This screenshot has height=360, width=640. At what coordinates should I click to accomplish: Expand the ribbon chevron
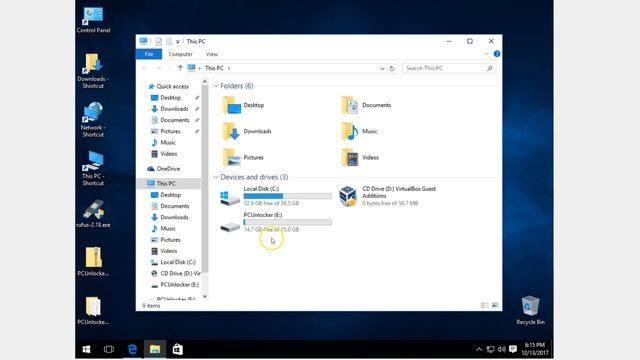[x=487, y=54]
